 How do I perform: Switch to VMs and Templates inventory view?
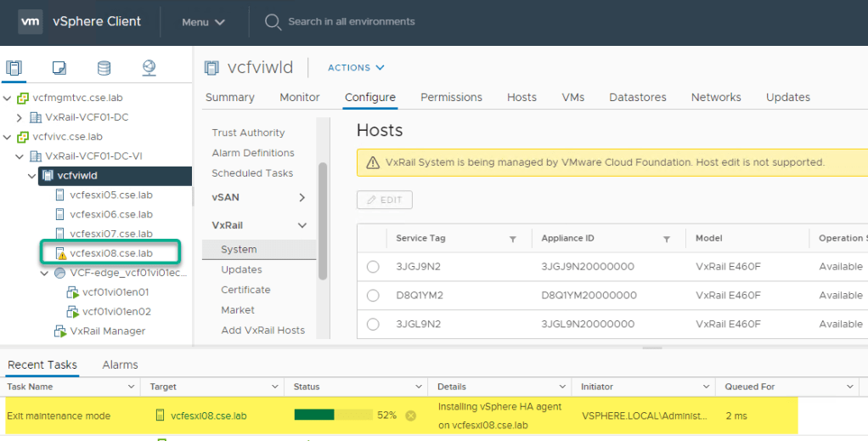click(x=59, y=68)
